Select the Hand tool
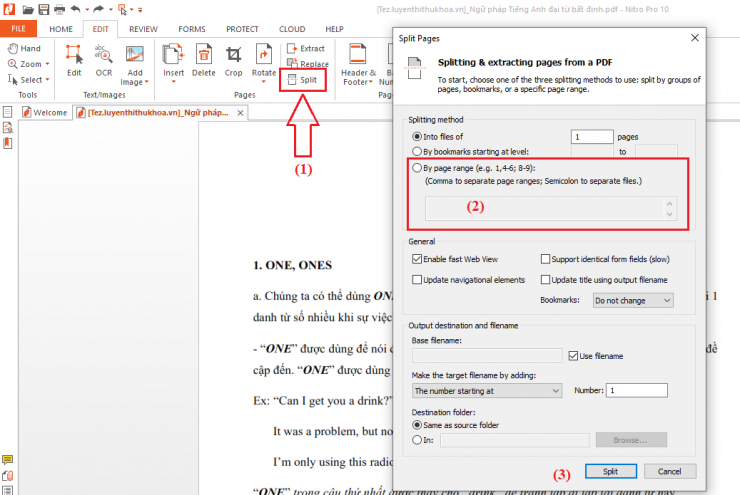The image size is (740, 495). [23, 48]
